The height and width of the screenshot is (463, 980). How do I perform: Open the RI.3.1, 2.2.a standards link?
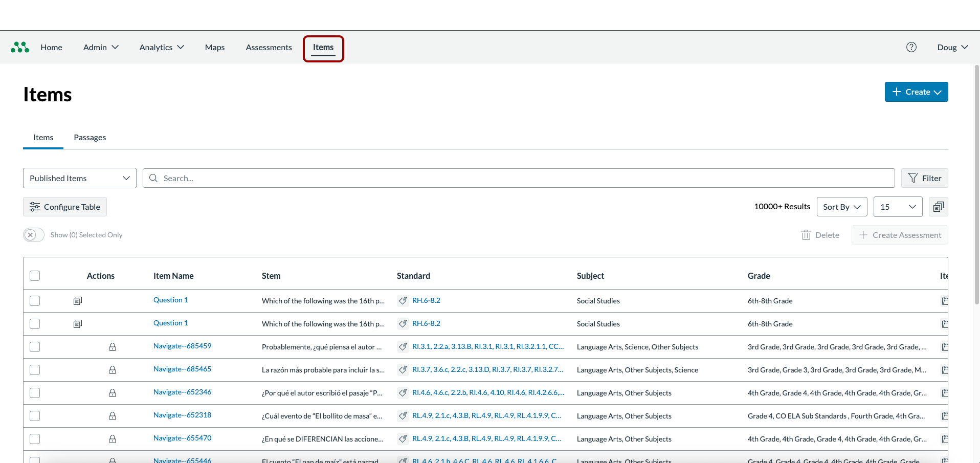(x=488, y=346)
